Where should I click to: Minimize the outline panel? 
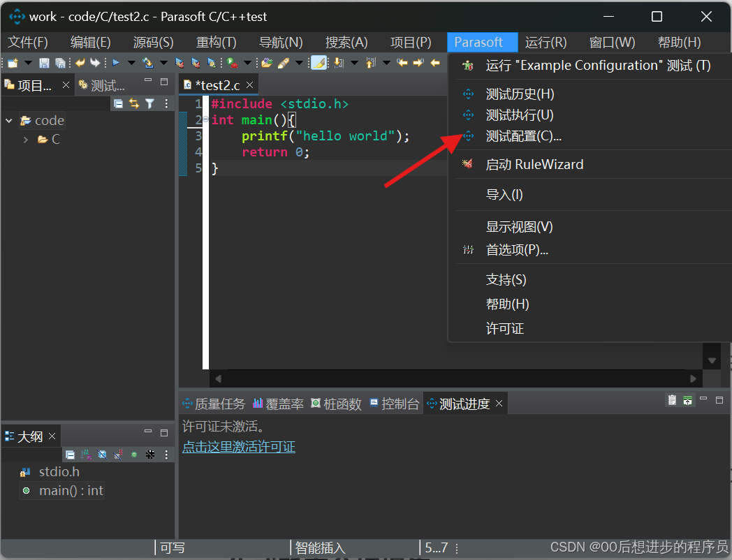[148, 432]
